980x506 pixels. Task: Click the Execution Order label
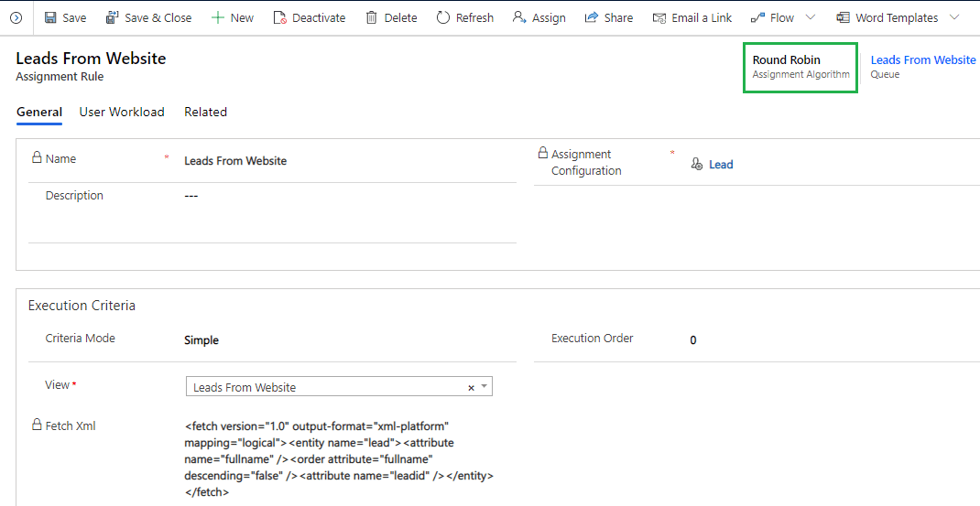[593, 339]
